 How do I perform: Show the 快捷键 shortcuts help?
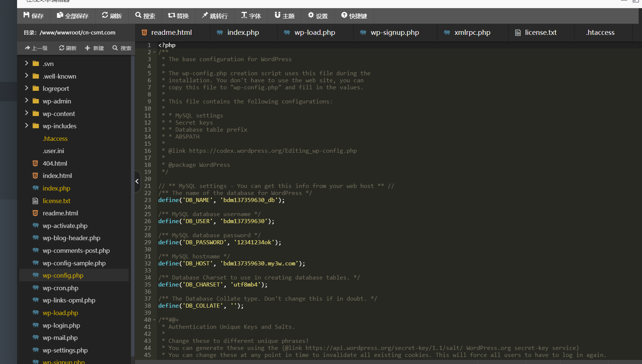(x=354, y=16)
